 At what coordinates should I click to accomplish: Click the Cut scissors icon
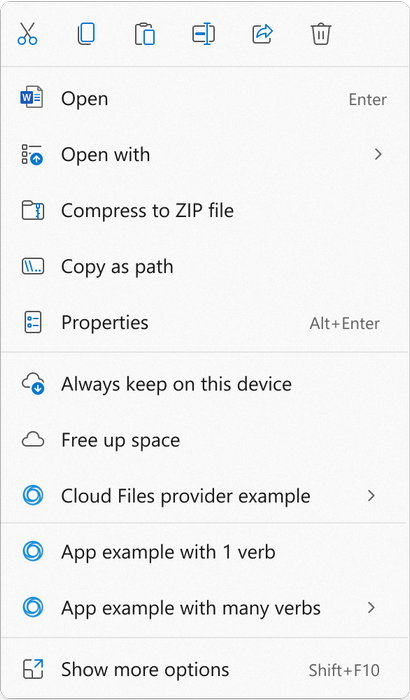point(28,34)
